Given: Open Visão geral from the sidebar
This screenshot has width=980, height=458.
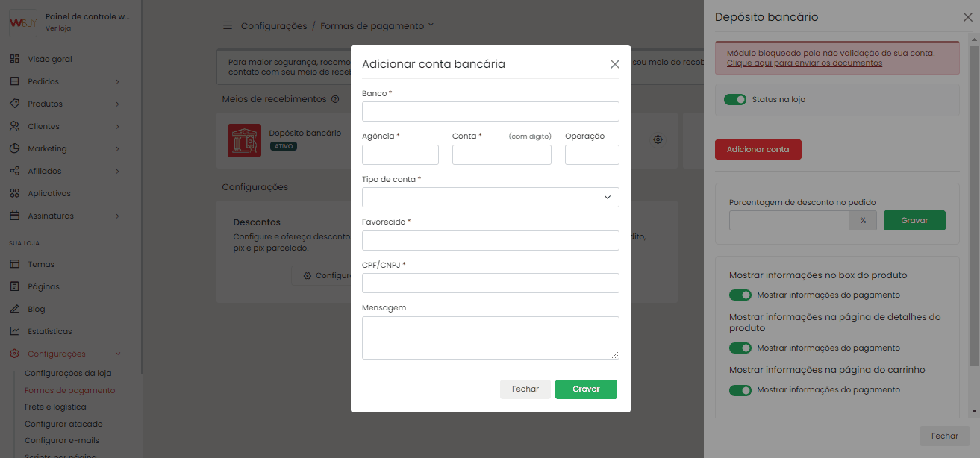Looking at the screenshot, I should pos(49,59).
